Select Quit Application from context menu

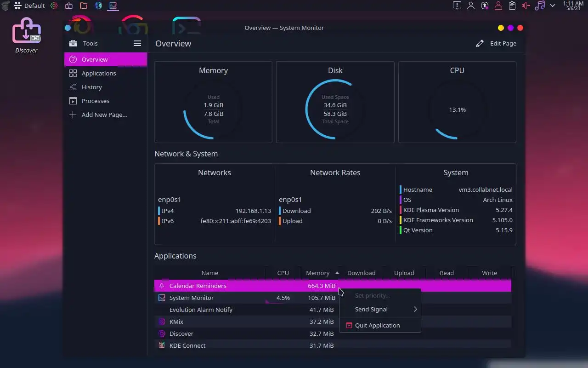click(380, 325)
